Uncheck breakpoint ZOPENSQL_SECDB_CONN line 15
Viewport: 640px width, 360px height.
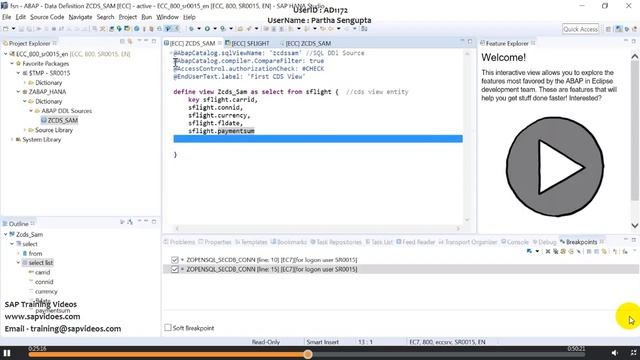[x=175, y=269]
